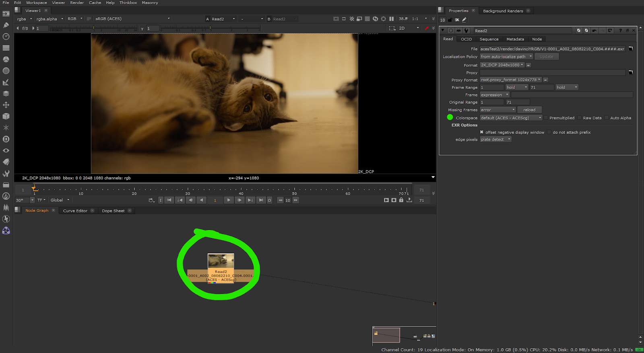
Task: Open file browser for File field
Action: (631, 49)
